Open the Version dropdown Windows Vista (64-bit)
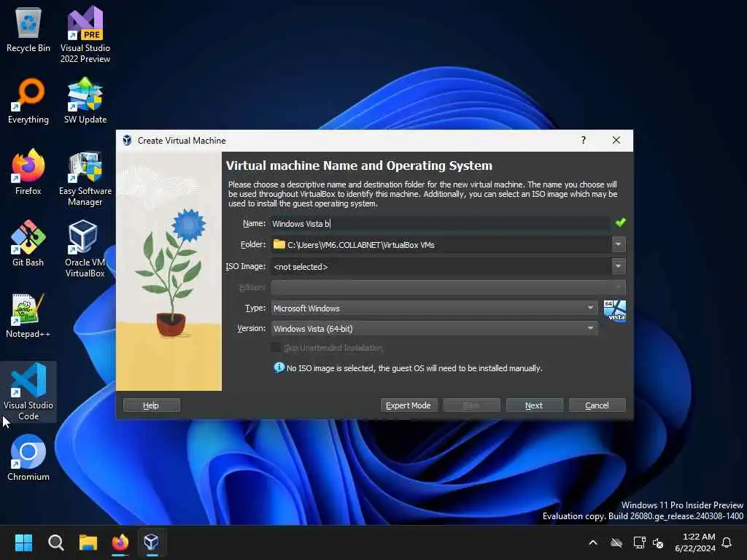The image size is (747, 560). tap(434, 328)
